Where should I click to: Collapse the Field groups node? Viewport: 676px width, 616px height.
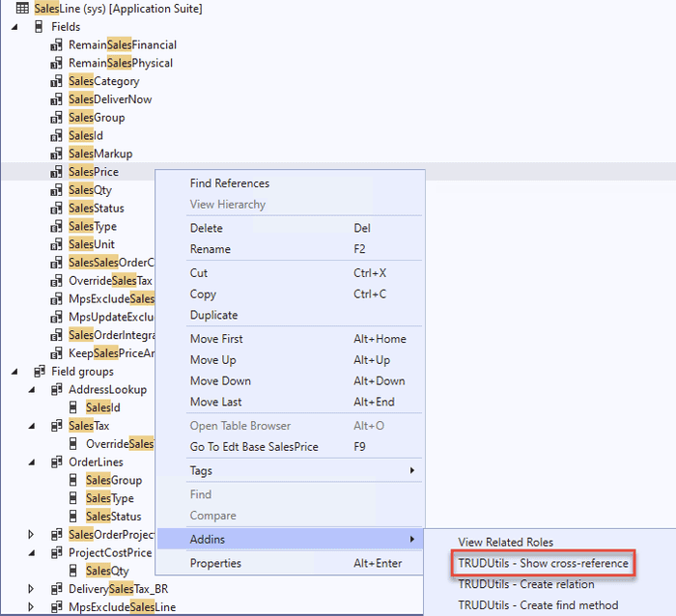tap(14, 372)
